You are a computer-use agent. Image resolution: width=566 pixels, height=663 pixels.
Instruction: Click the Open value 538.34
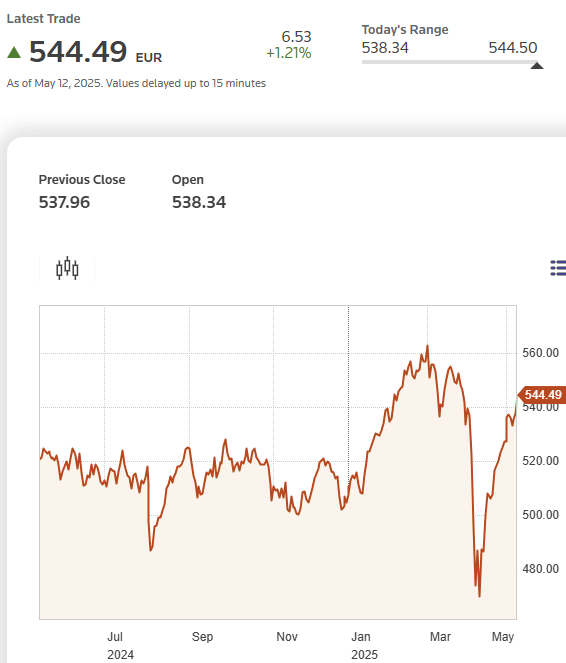point(199,202)
